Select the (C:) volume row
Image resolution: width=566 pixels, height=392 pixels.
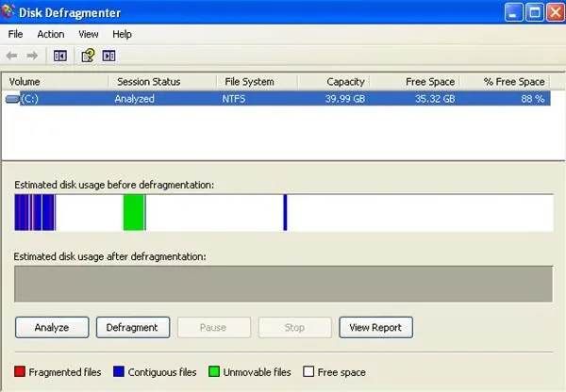[278, 99]
